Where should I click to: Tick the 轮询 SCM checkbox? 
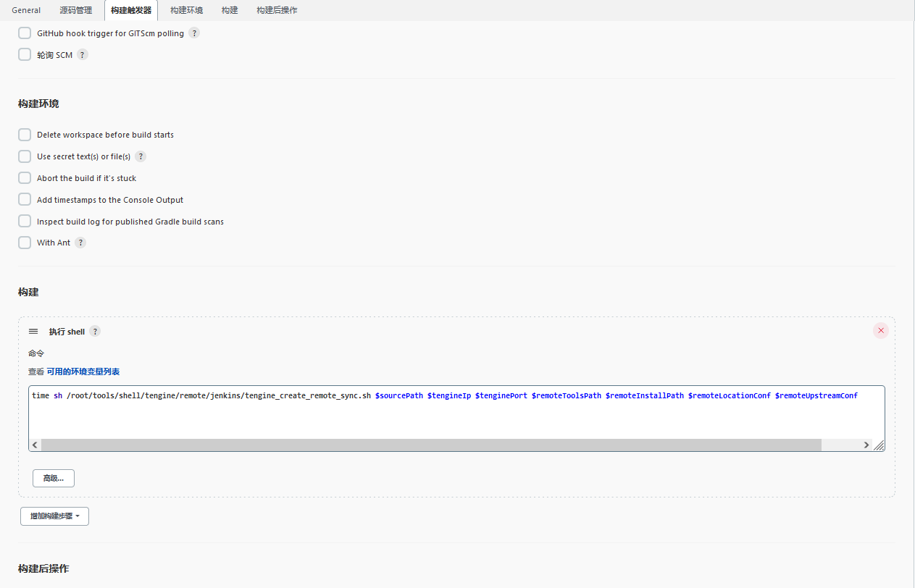click(25, 55)
